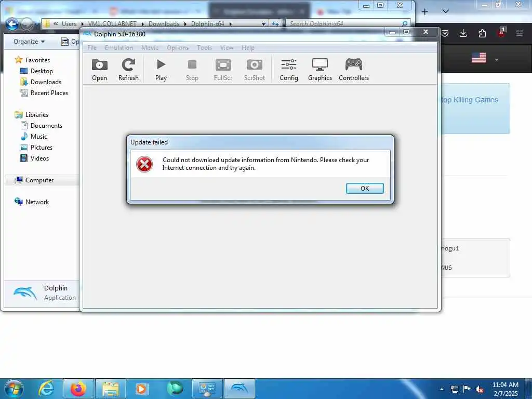Click the network tray icon
The height and width of the screenshot is (399, 532).
454,389
